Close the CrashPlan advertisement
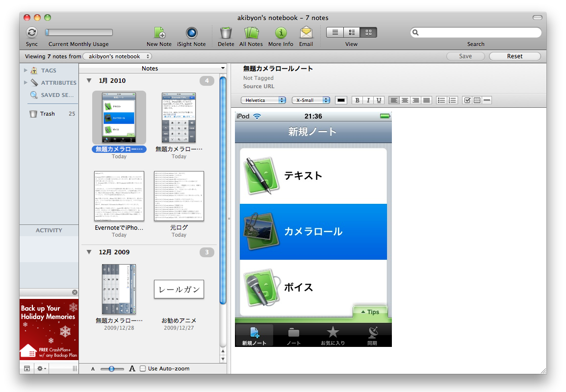The image size is (566, 392). click(75, 293)
